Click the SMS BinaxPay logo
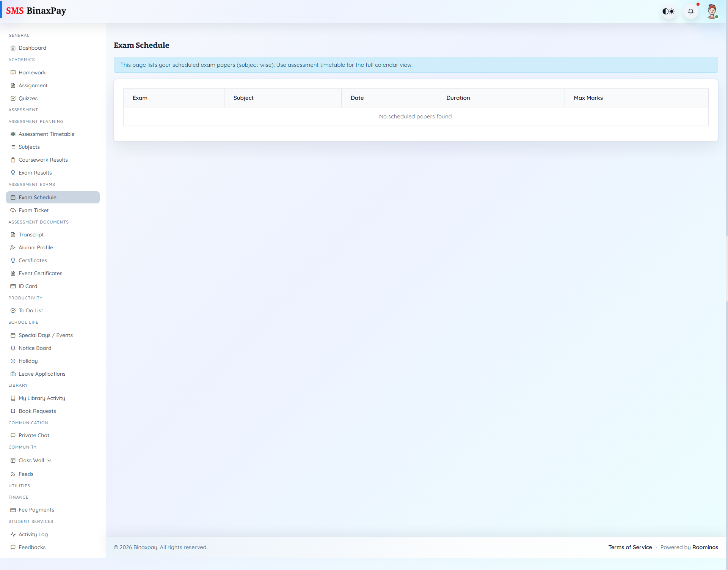Image resolution: width=728 pixels, height=570 pixels. (x=36, y=11)
